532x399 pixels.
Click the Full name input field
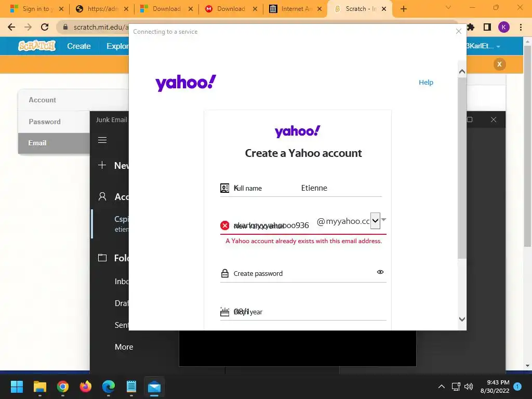point(260,188)
